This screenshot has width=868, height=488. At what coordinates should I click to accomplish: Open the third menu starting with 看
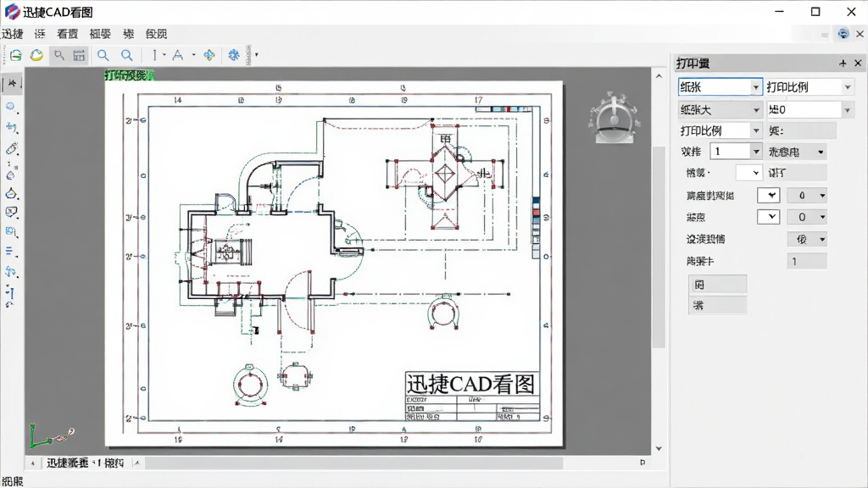68,34
